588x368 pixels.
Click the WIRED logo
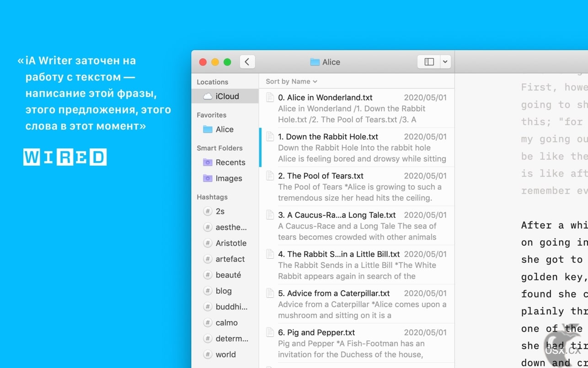65,157
